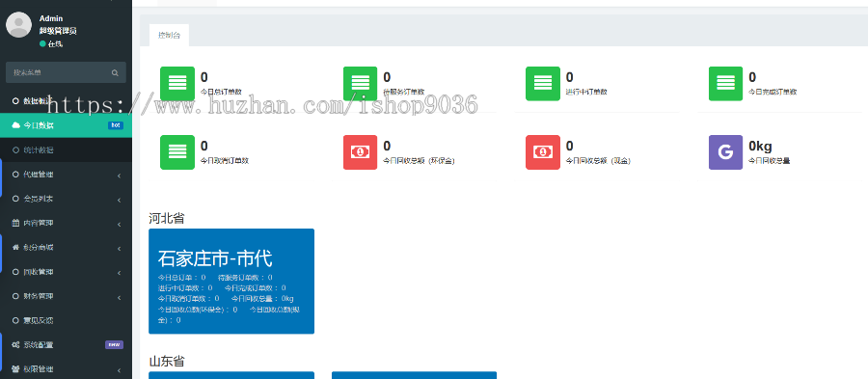Click the purple G icon for 今日回收总量
The height and width of the screenshot is (379, 868).
725,152
